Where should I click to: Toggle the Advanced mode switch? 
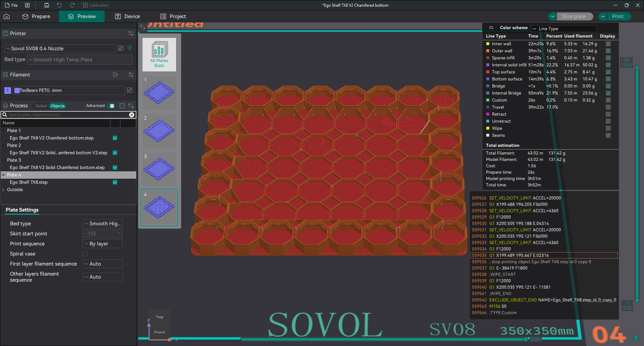111,106
